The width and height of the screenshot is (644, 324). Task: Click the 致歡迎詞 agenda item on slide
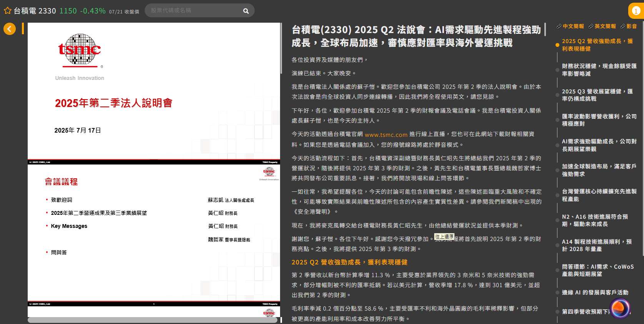62,200
